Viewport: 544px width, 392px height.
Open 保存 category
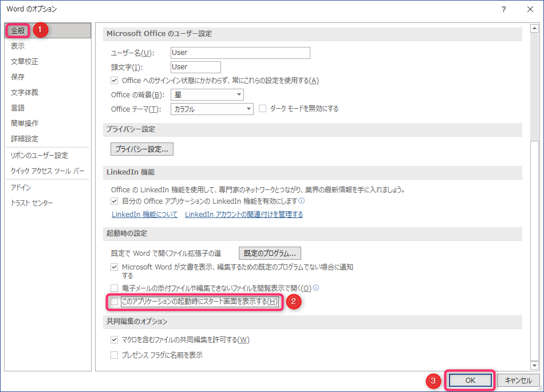tap(48, 77)
